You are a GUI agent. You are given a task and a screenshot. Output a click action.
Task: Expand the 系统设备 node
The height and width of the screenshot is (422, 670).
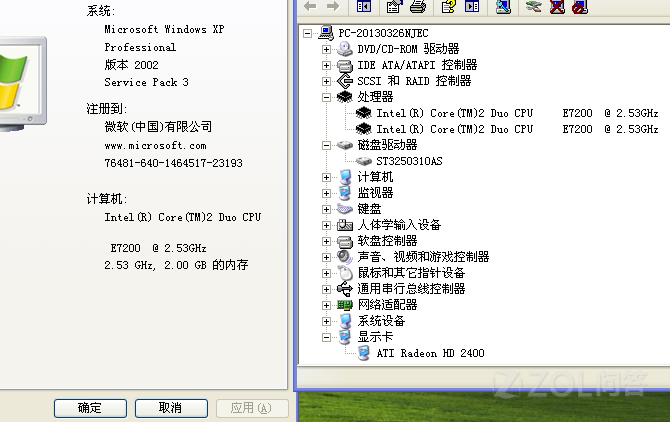(326, 321)
